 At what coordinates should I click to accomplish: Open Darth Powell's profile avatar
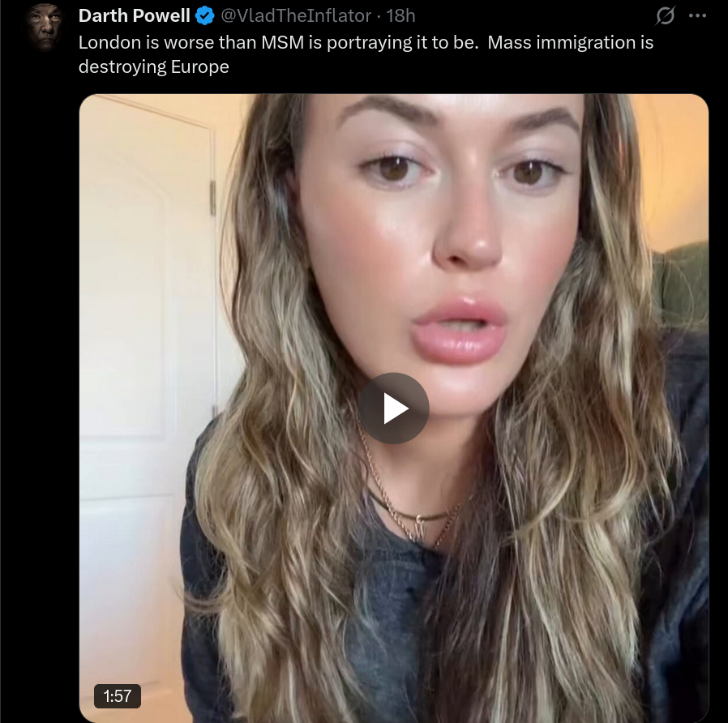[x=45, y=27]
